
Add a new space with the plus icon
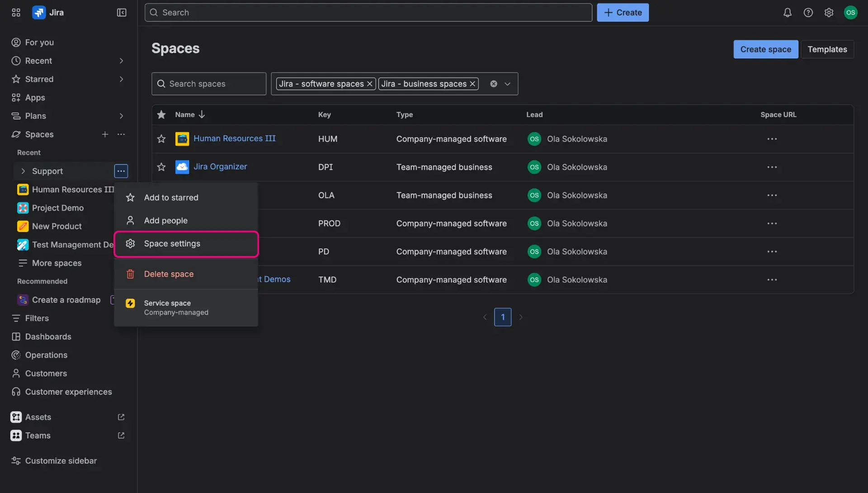(x=105, y=134)
